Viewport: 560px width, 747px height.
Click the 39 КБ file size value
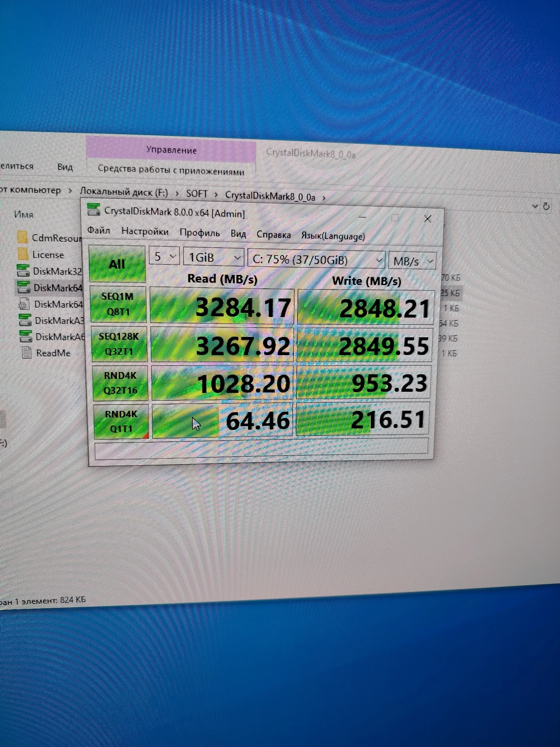pyautogui.click(x=448, y=338)
